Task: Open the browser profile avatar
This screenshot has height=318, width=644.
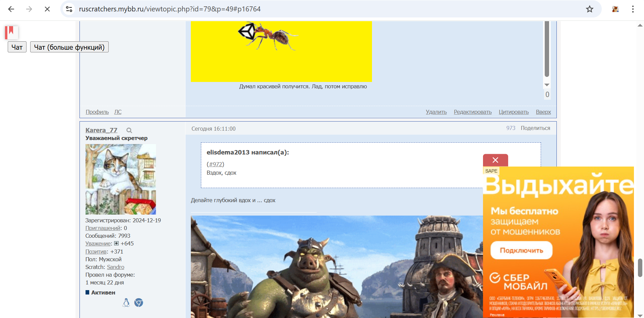Action: pos(615,9)
